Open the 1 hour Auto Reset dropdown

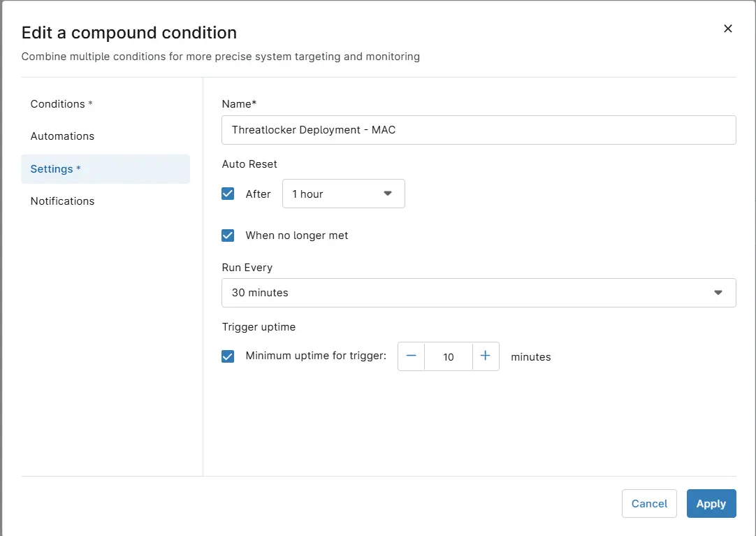point(343,194)
